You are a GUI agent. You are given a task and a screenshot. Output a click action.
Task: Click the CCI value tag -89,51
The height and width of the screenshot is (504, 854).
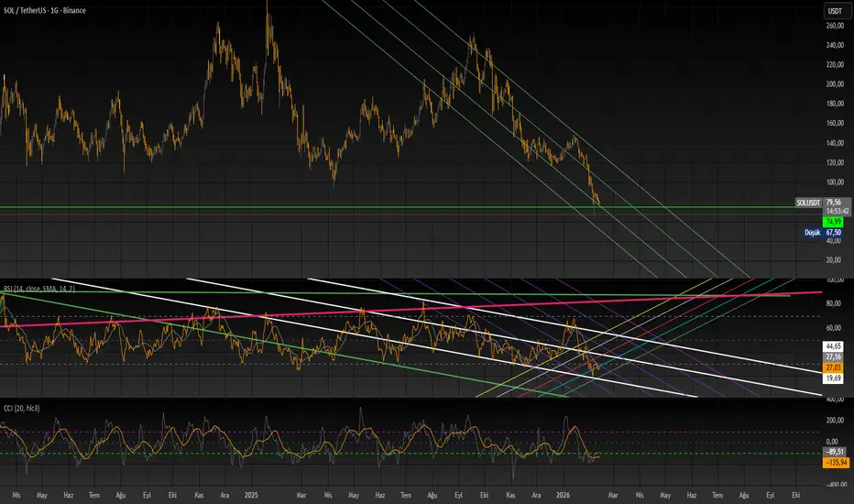point(833,452)
